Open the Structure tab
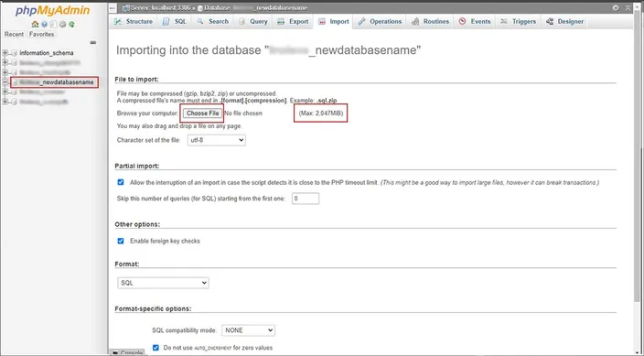This screenshot has width=644, height=356. [x=133, y=21]
